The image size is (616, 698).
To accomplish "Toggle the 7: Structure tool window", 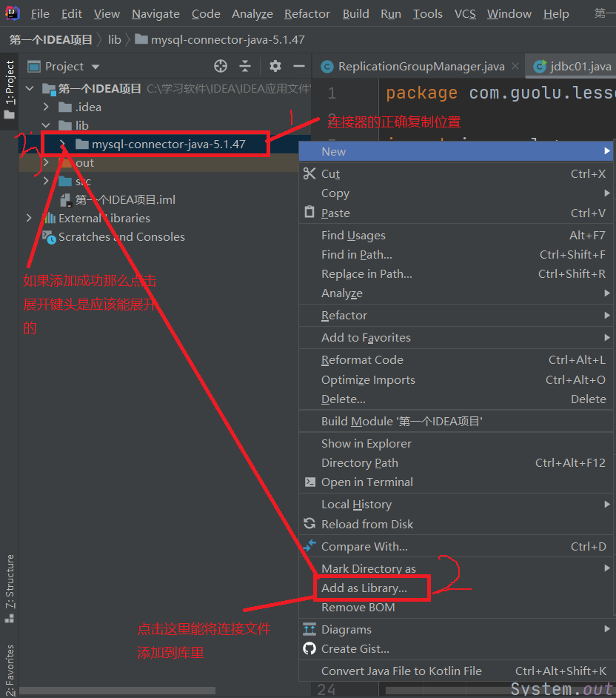I will [x=10, y=588].
